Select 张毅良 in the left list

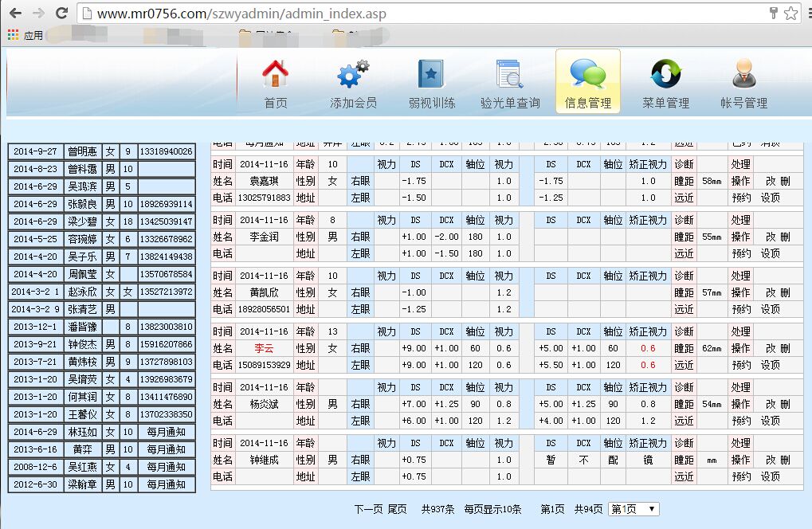click(x=82, y=204)
